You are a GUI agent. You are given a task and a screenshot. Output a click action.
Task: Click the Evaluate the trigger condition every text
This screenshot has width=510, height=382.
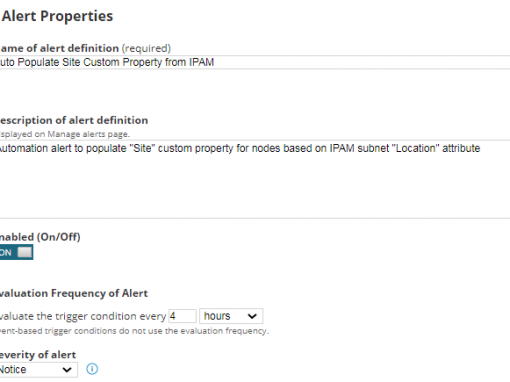pyautogui.click(x=83, y=316)
